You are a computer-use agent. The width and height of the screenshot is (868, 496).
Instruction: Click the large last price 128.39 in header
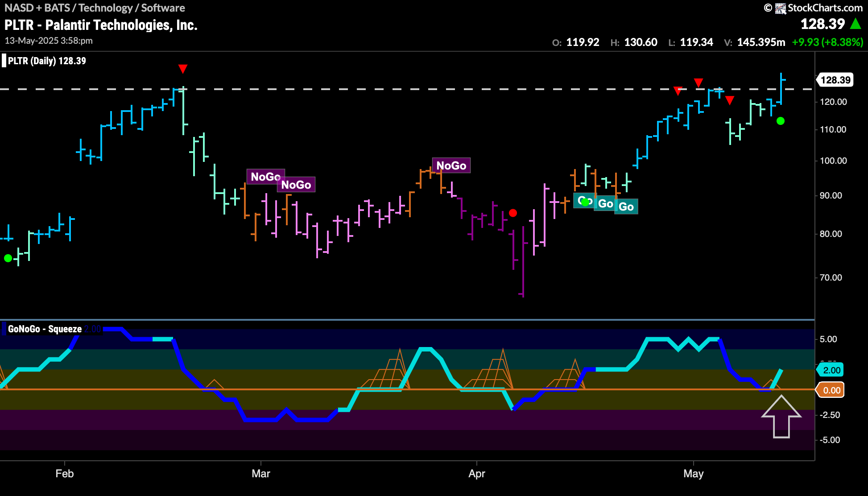(823, 24)
